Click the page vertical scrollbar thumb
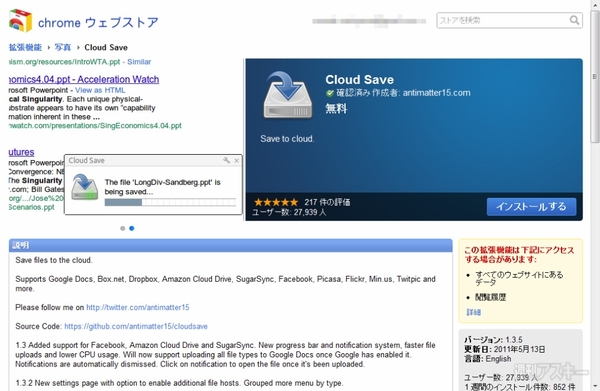This screenshot has height=391, width=600. [x=595, y=77]
